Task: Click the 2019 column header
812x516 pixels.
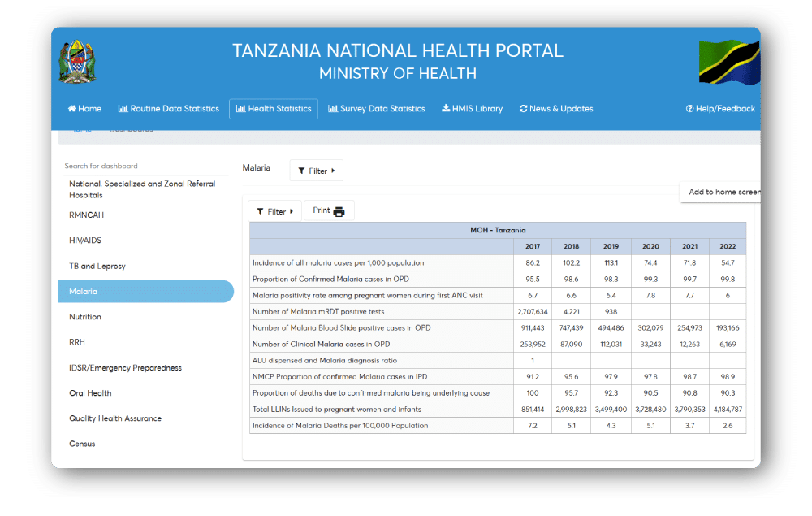Action: click(x=611, y=246)
